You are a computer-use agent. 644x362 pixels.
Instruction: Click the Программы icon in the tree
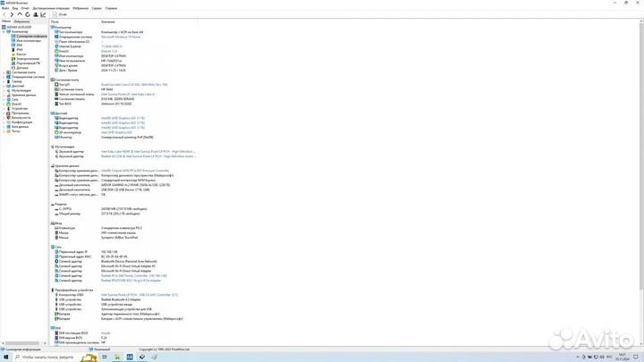tap(8, 113)
